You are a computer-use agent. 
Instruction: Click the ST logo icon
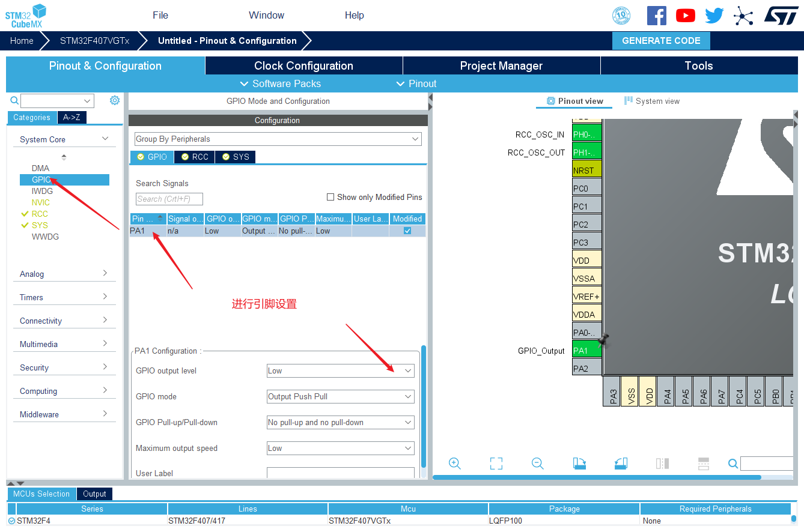781,16
